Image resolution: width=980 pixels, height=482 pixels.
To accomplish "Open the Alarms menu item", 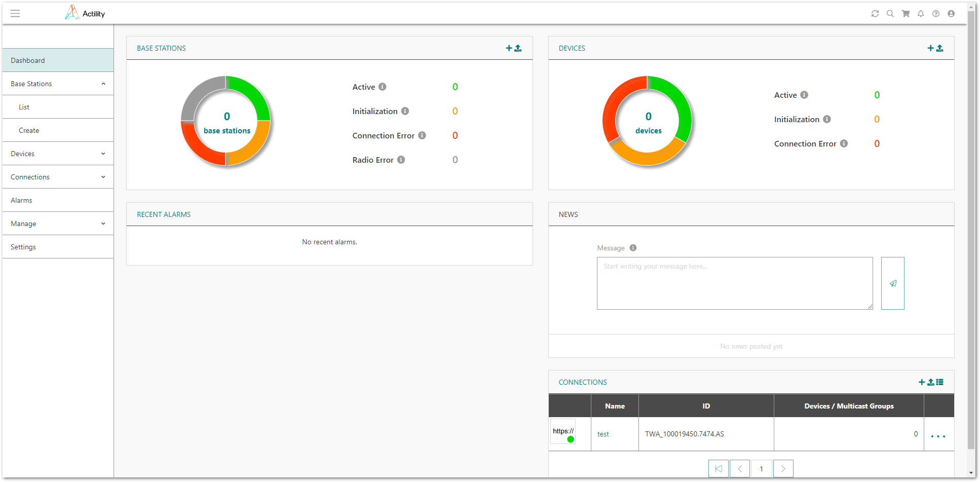I will (21, 200).
